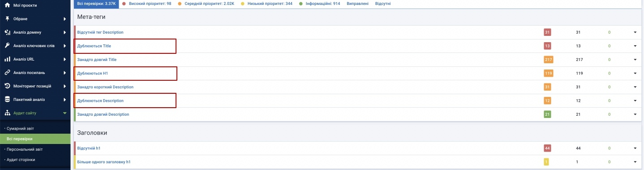The image size is (644, 170).
Task: Select the Всі перевірки: 3.37K tab
Action: 97,4
